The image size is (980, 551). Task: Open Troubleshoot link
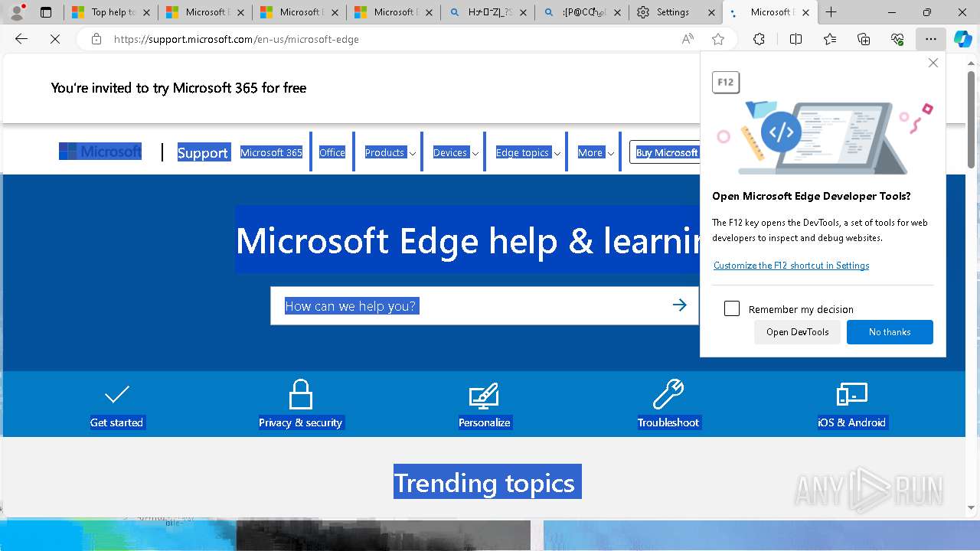click(668, 422)
